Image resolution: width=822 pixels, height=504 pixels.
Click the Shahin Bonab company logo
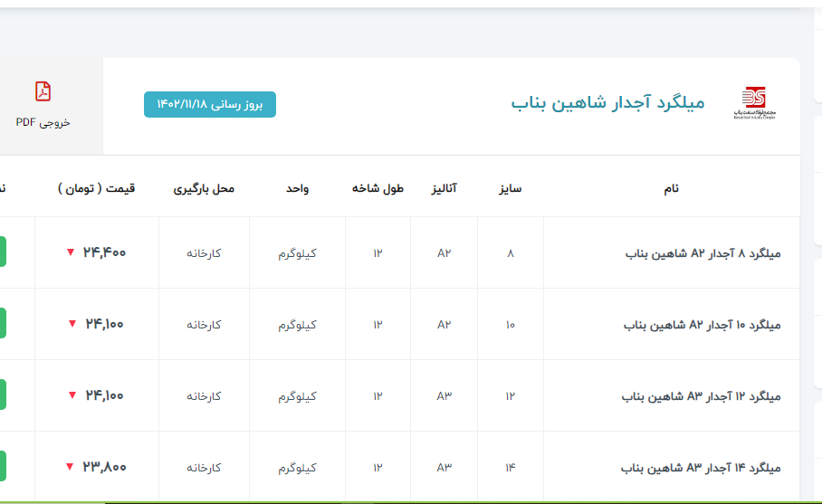(x=752, y=104)
